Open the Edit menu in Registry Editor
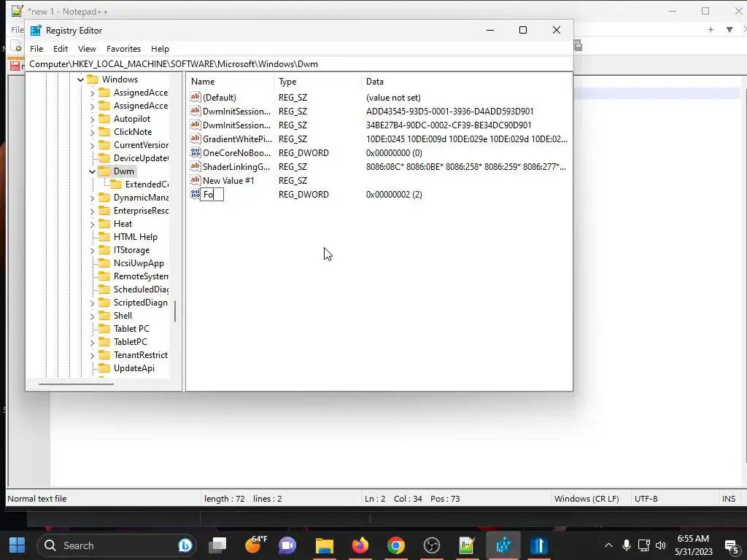Image resolution: width=747 pixels, height=560 pixels. (60, 49)
